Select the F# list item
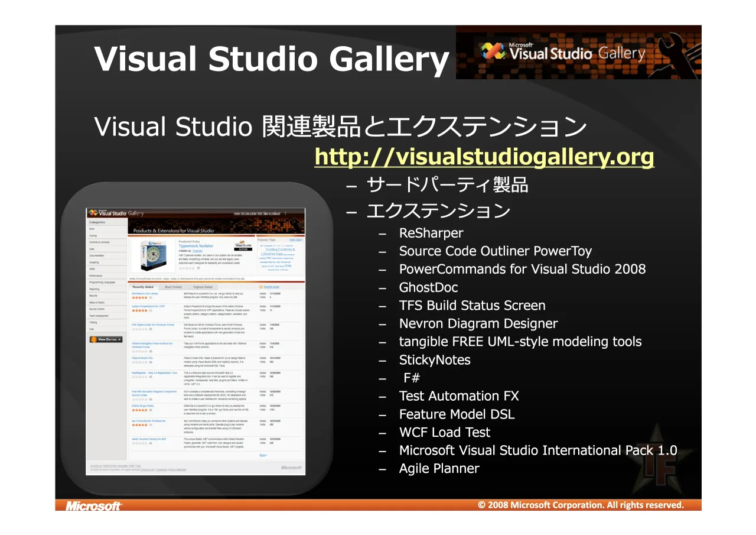This screenshot has height=535, width=756. click(x=412, y=378)
